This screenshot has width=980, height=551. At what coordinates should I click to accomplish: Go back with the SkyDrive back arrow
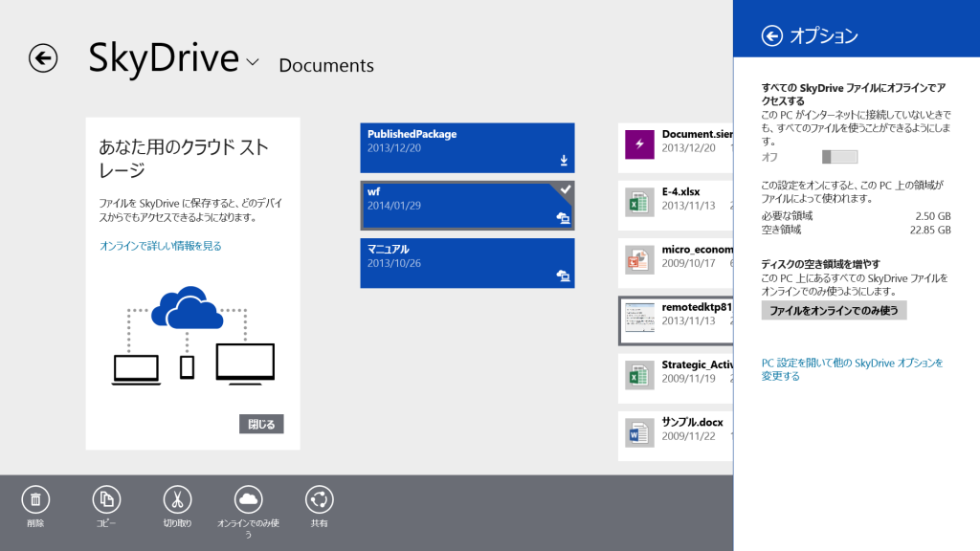pyautogui.click(x=42, y=58)
